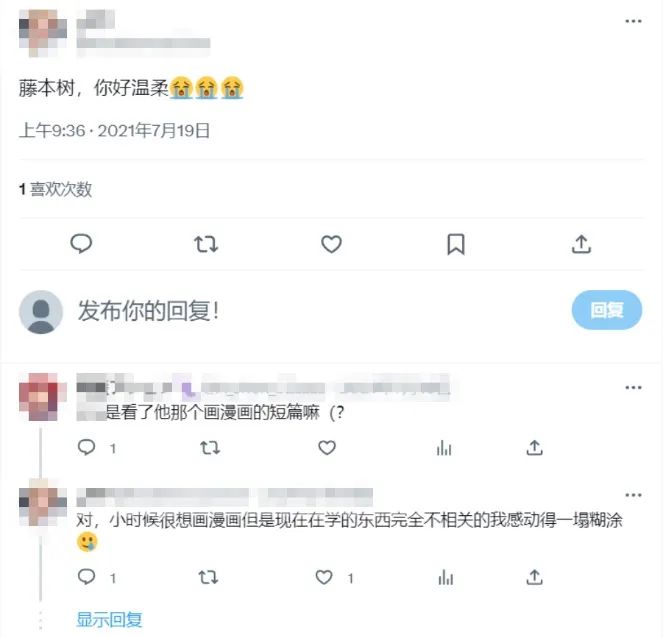The height and width of the screenshot is (638, 663).
Task: Open the 1 喜欢次数 likes list
Action: (55, 189)
